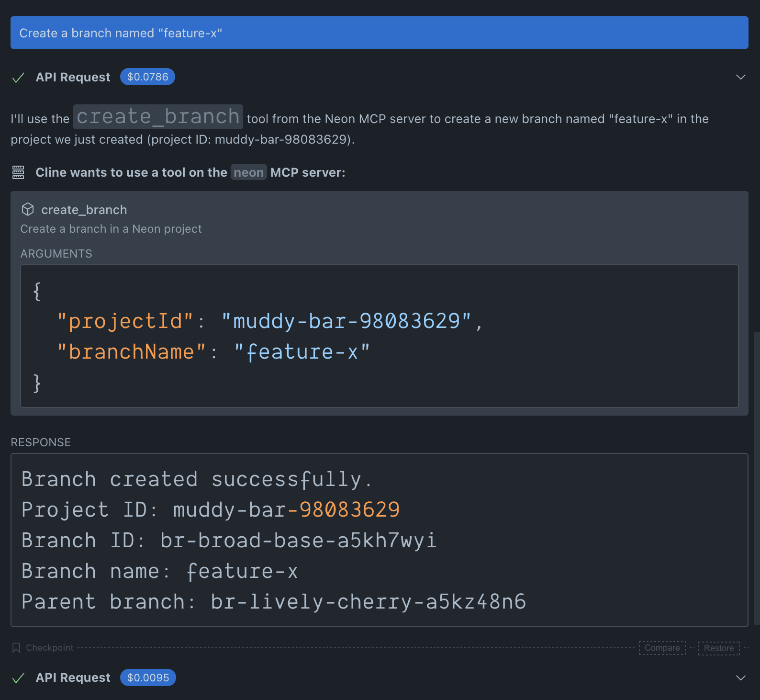
Task: Click the MCP server icon next to 'Cline wants'
Action: click(x=18, y=172)
